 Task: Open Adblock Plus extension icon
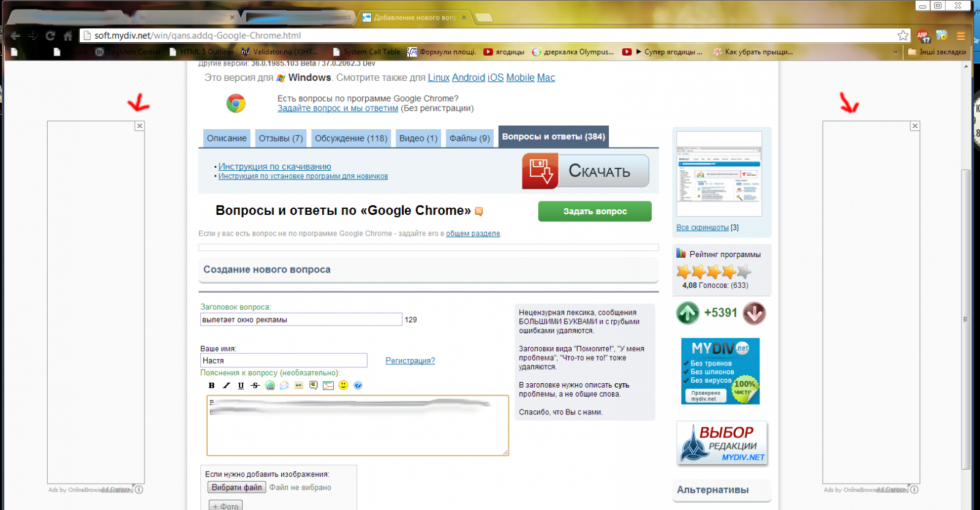click(x=923, y=36)
